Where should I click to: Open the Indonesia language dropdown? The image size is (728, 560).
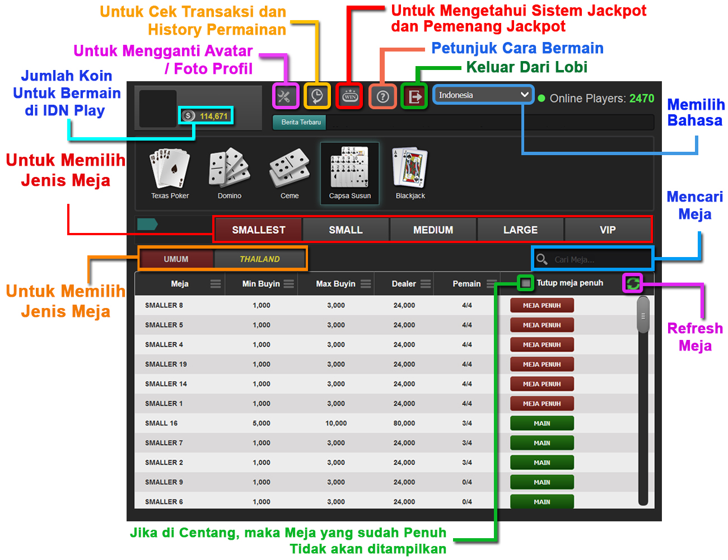(x=483, y=95)
